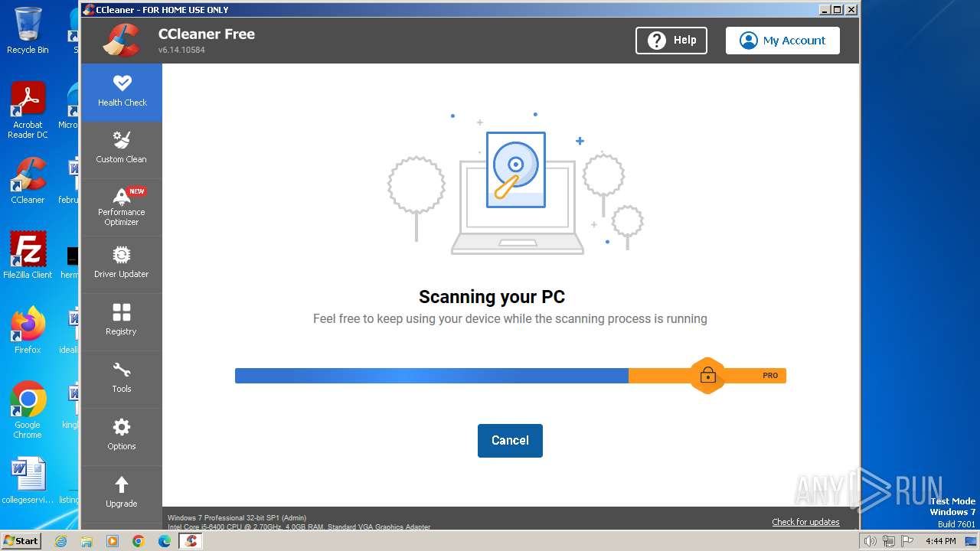Click the Windows Start button
This screenshot has height=551, width=980.
21,541
